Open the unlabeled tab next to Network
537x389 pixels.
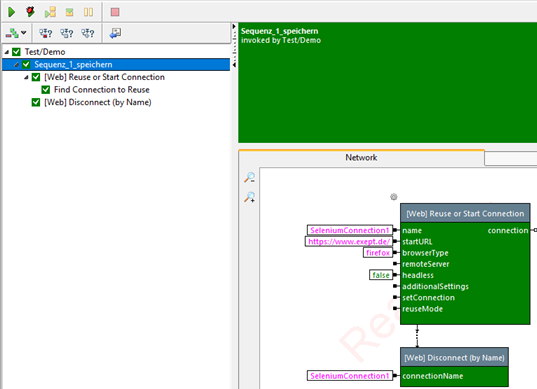tap(511, 159)
